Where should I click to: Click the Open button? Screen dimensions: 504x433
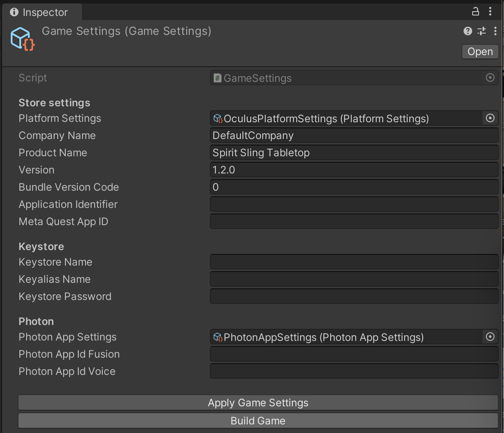(x=480, y=52)
